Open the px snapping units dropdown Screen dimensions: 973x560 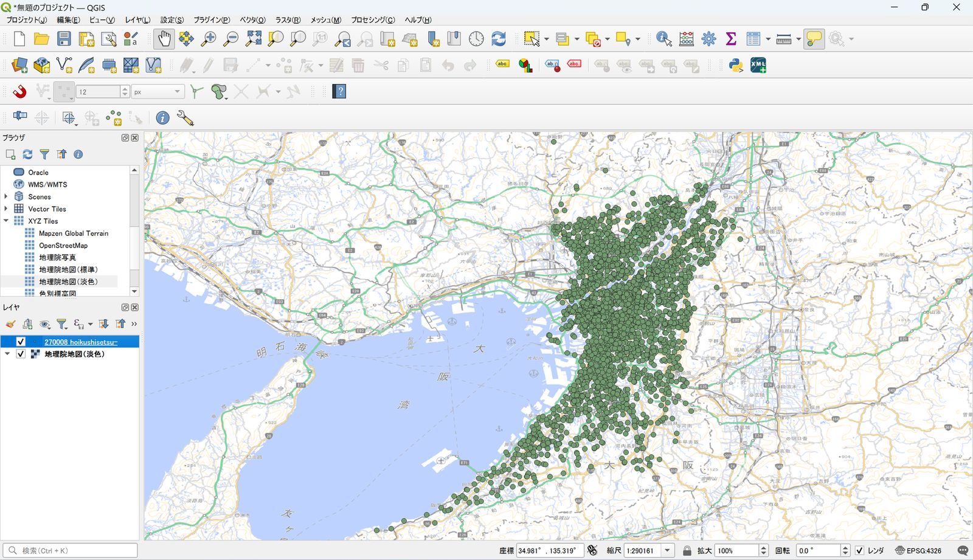pos(158,92)
